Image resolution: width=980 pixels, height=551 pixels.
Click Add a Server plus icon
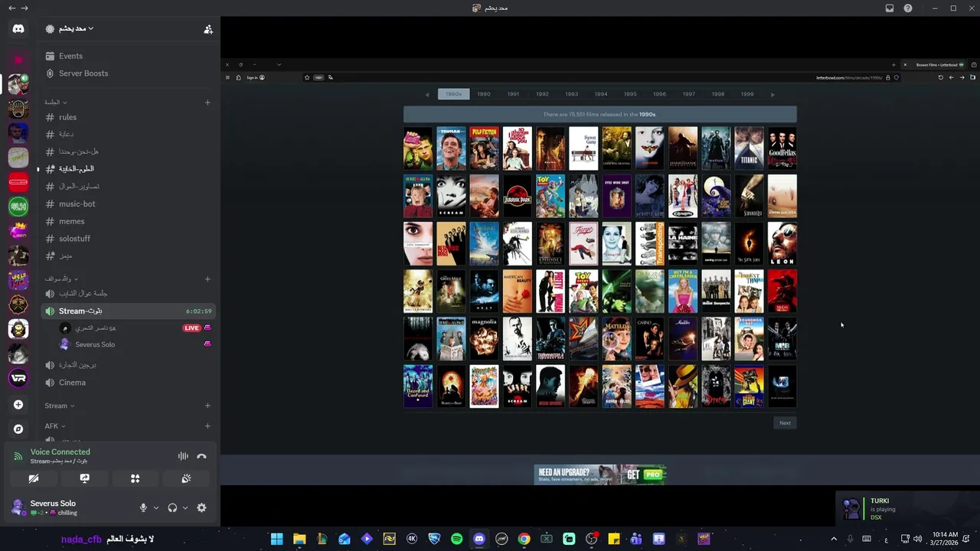(18, 405)
